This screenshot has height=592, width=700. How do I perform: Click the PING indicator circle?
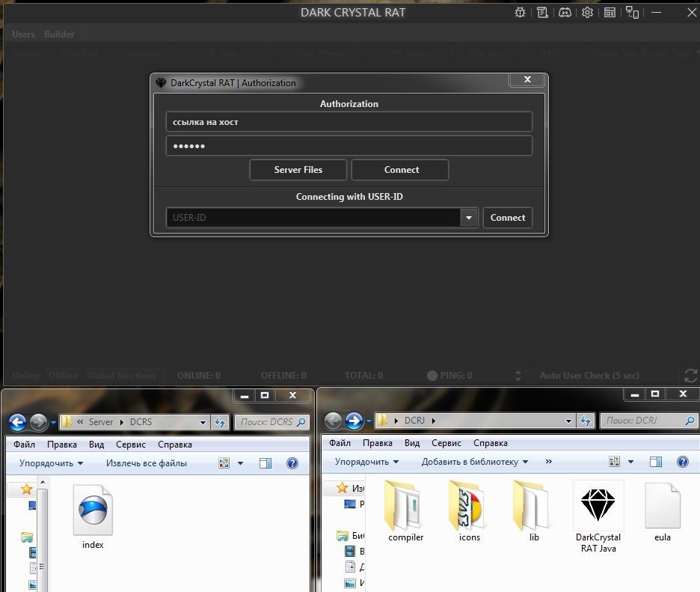[432, 375]
